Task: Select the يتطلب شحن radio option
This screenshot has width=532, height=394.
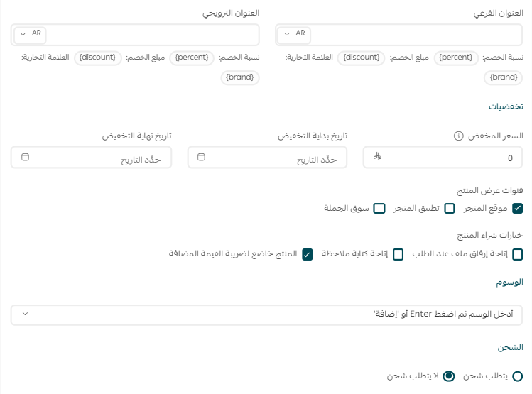Action: [x=517, y=376]
